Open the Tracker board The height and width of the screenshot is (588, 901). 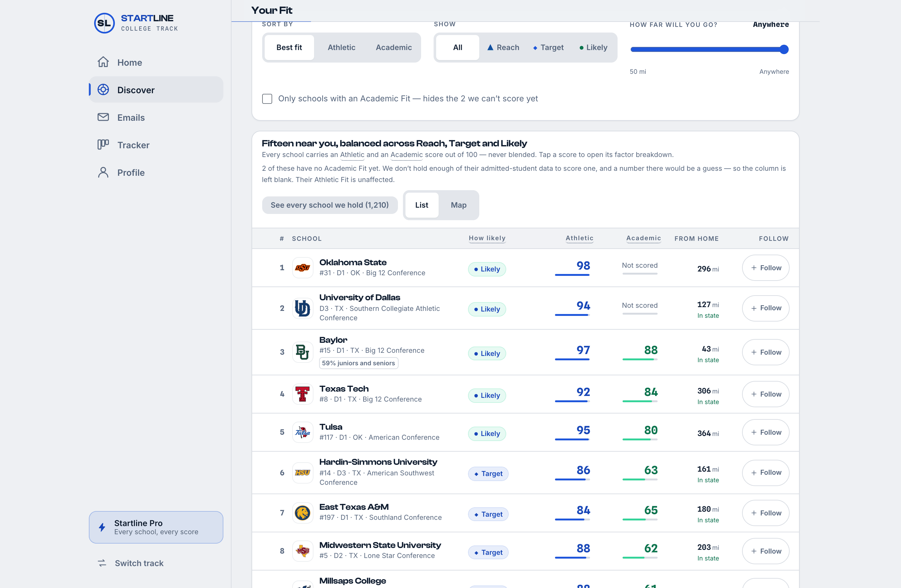coord(156,145)
